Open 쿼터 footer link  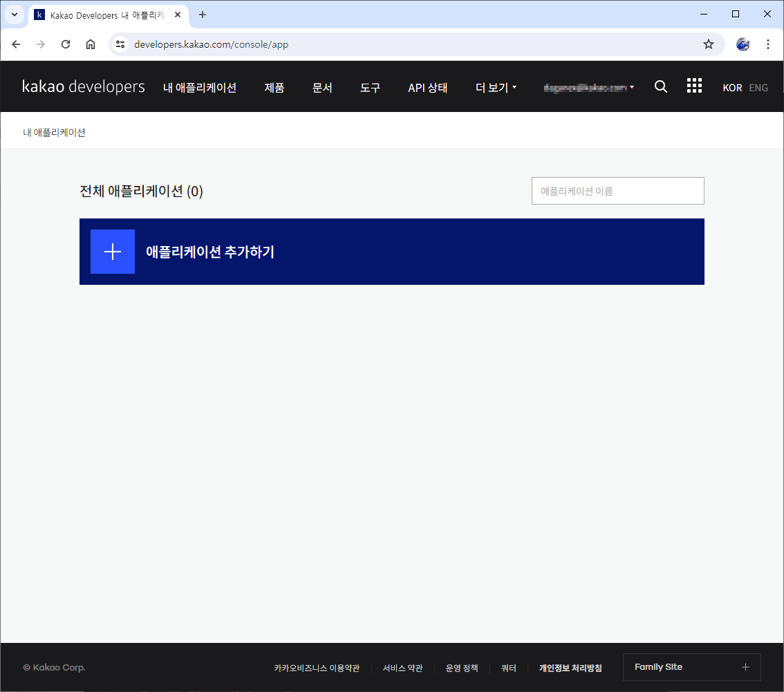tap(509, 668)
